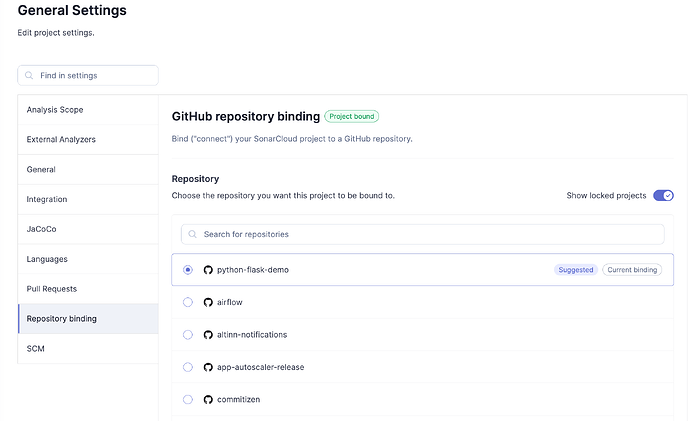The height and width of the screenshot is (421, 690).
Task: Select the app-autoscaler-release radio button
Action: click(188, 367)
